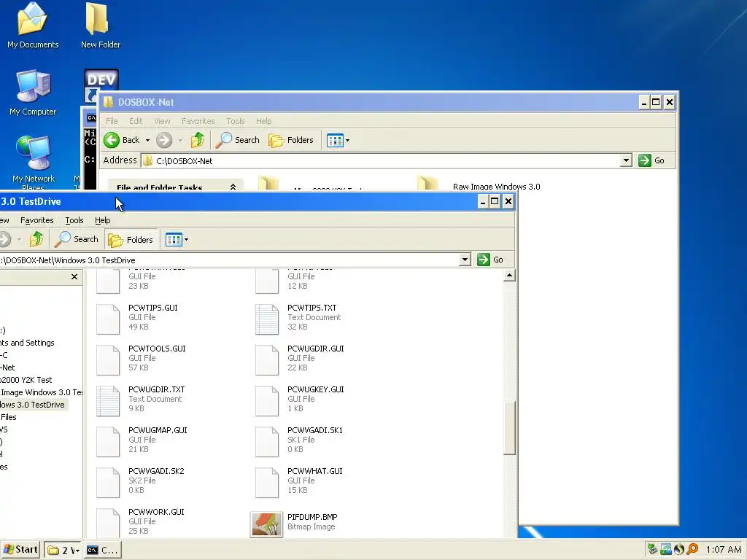The height and width of the screenshot is (560, 747).
Task: Select the PCWUGKEY.GUI file icon
Action: (267, 400)
